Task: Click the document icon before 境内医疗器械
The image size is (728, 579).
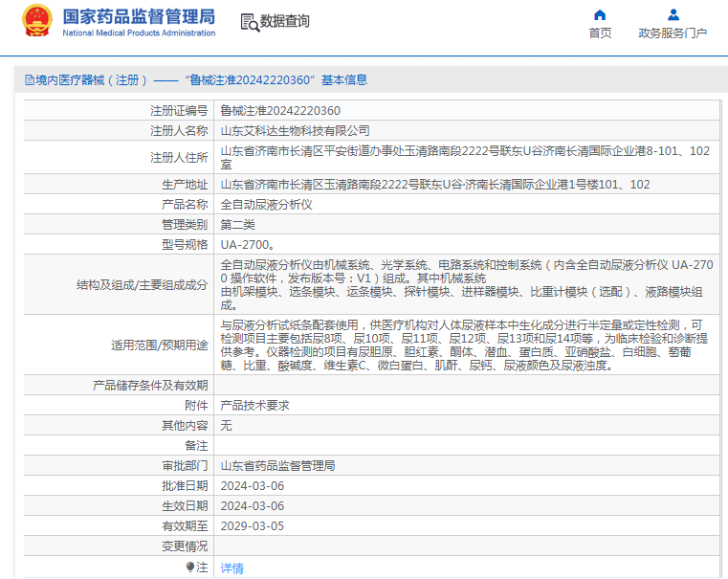Action: coord(30,80)
